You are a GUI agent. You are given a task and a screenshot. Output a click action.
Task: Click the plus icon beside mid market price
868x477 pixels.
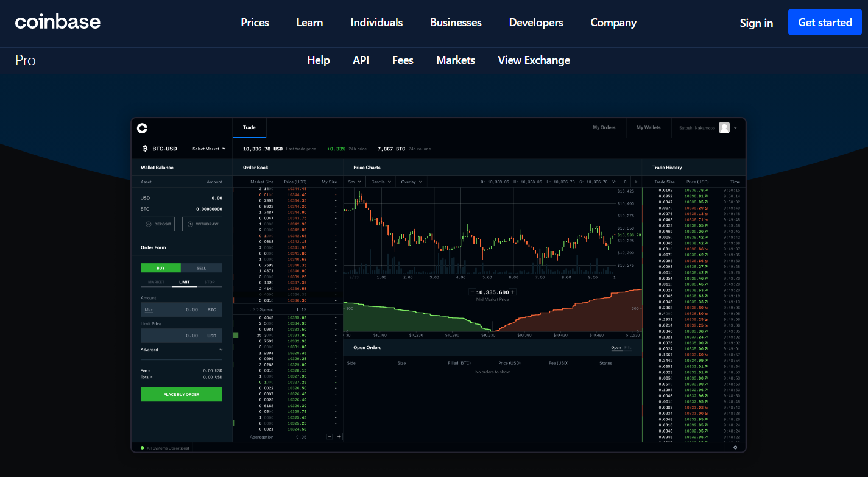point(512,292)
